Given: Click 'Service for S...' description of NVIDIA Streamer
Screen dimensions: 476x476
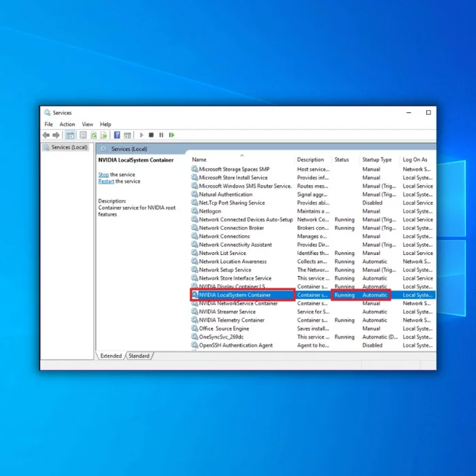Looking at the screenshot, I should coord(313,311).
